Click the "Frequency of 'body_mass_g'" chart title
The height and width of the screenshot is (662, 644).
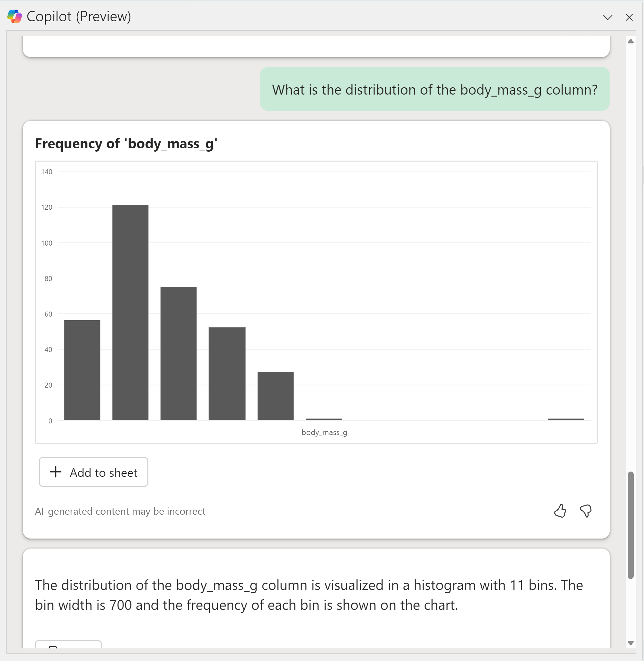click(x=126, y=144)
